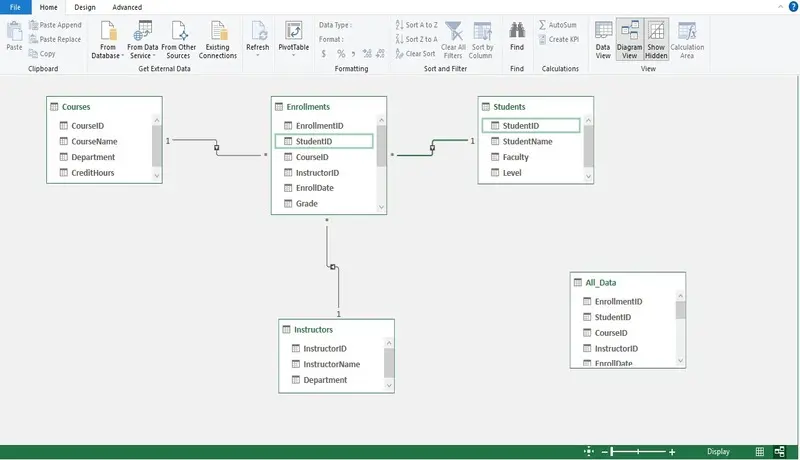The height and width of the screenshot is (460, 800).
Task: Select StudentName field in Students
Action: (x=528, y=141)
